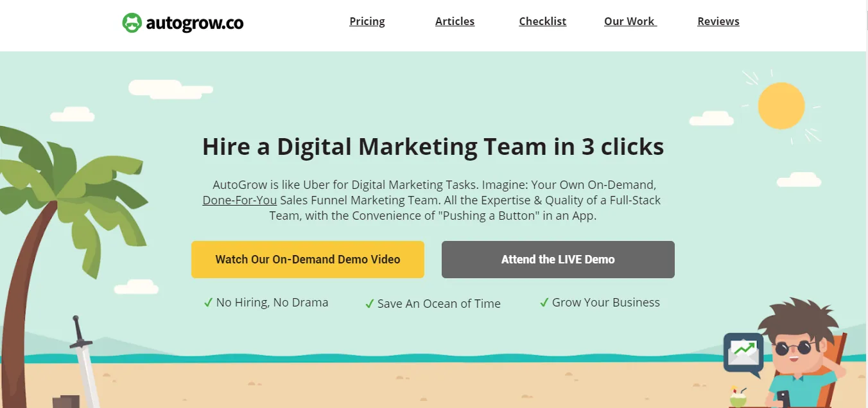This screenshot has height=408, width=868.
Task: Open the "Done-For-You" link
Action: tap(239, 200)
